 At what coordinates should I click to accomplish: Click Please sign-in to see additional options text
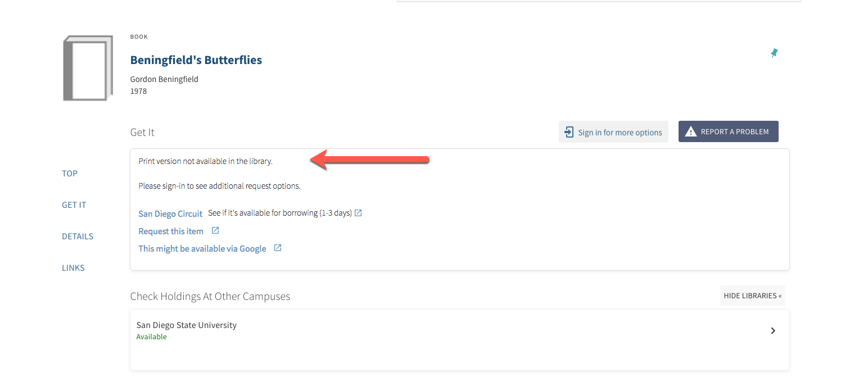tap(220, 186)
